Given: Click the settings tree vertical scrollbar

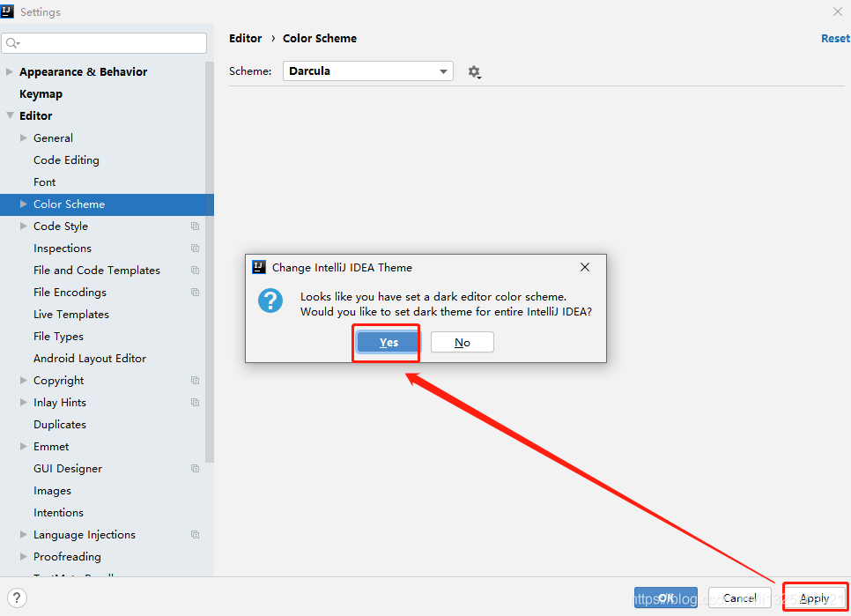Looking at the screenshot, I should (210, 262).
